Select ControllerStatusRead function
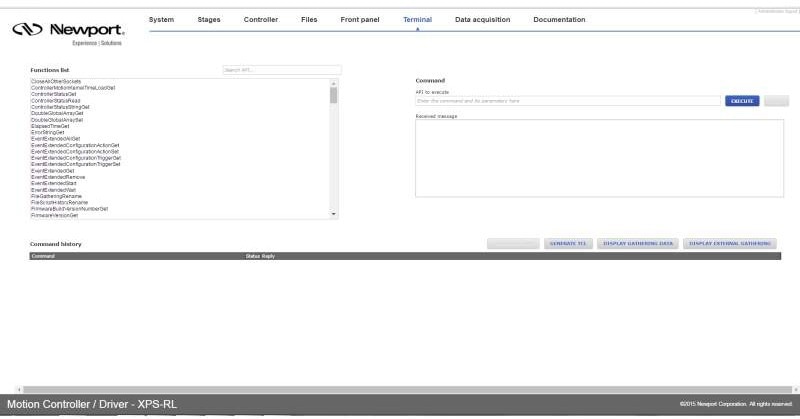This screenshot has height=419, width=800. pos(56,101)
